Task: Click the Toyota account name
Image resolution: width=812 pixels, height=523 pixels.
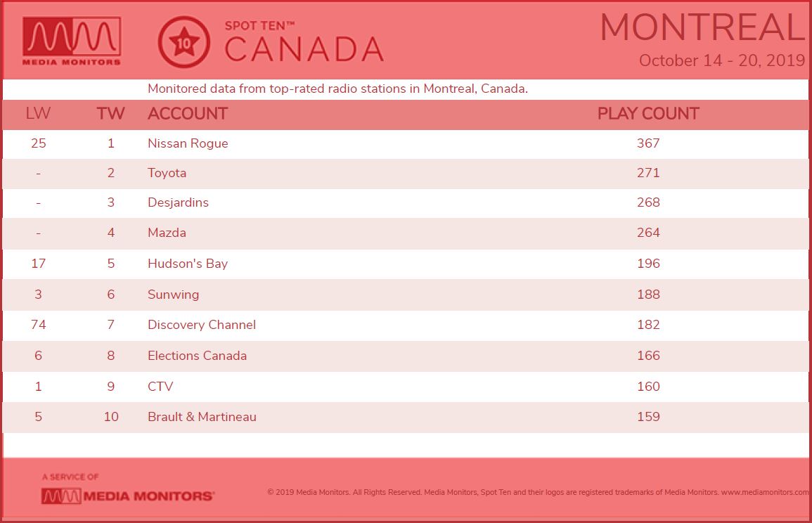Action: click(167, 173)
